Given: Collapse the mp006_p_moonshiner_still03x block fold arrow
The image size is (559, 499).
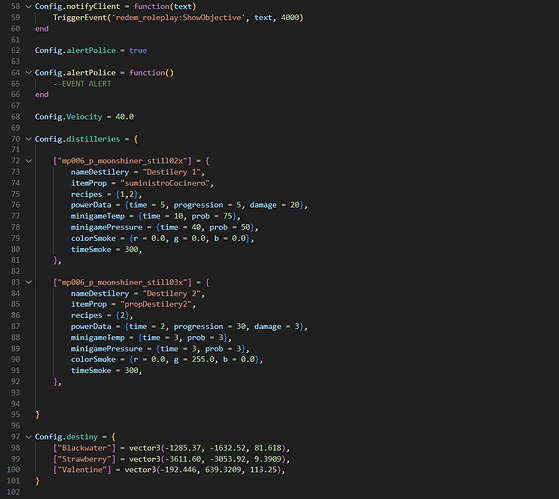Looking at the screenshot, I should [29, 282].
